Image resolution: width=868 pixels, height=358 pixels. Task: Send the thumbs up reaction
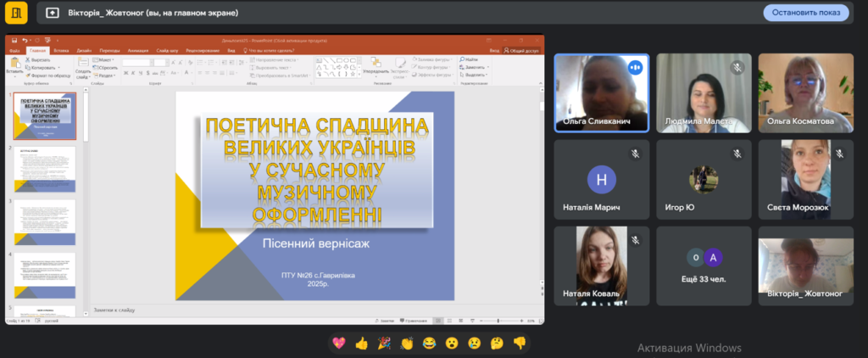362,343
